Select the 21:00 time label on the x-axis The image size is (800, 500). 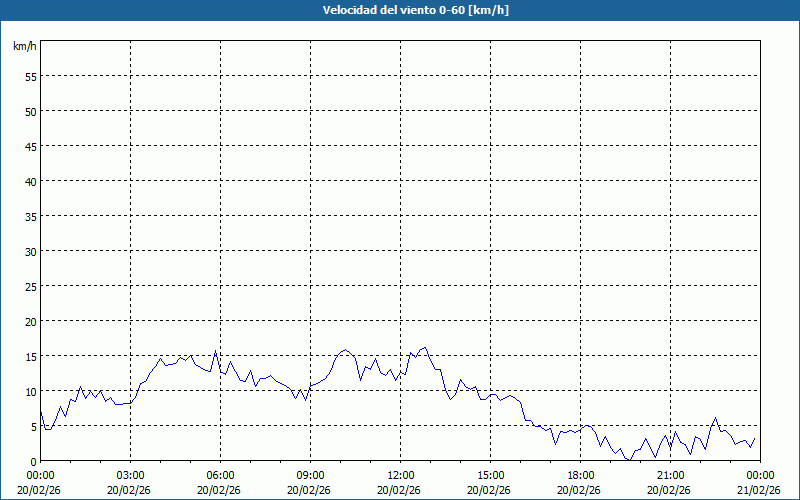670,475
